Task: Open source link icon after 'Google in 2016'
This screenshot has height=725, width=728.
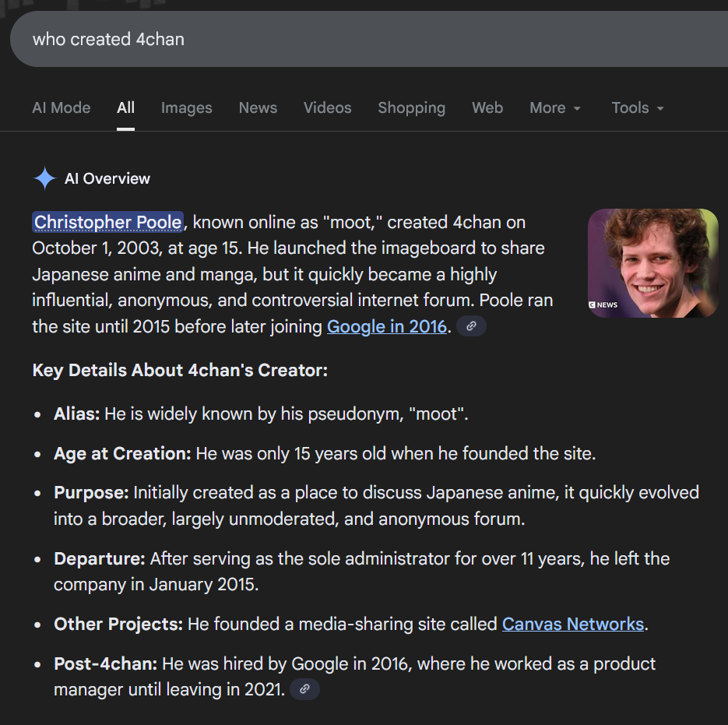Action: 471,326
